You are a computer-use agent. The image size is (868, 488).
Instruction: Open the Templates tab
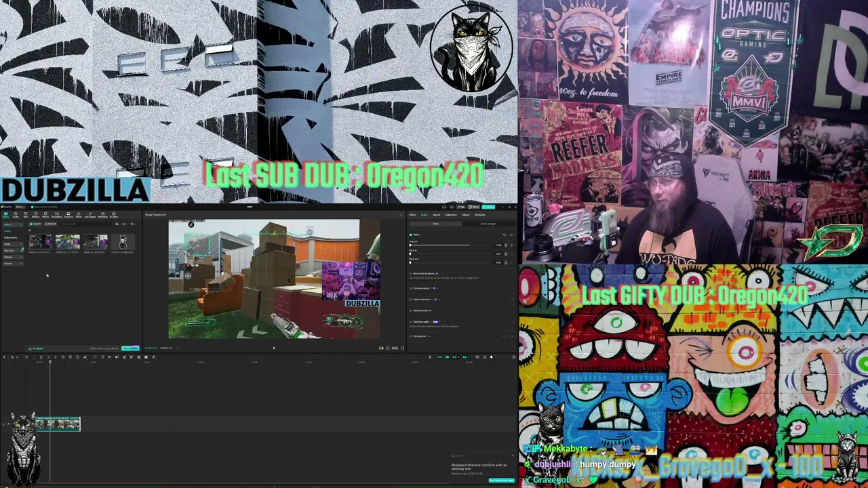103,216
